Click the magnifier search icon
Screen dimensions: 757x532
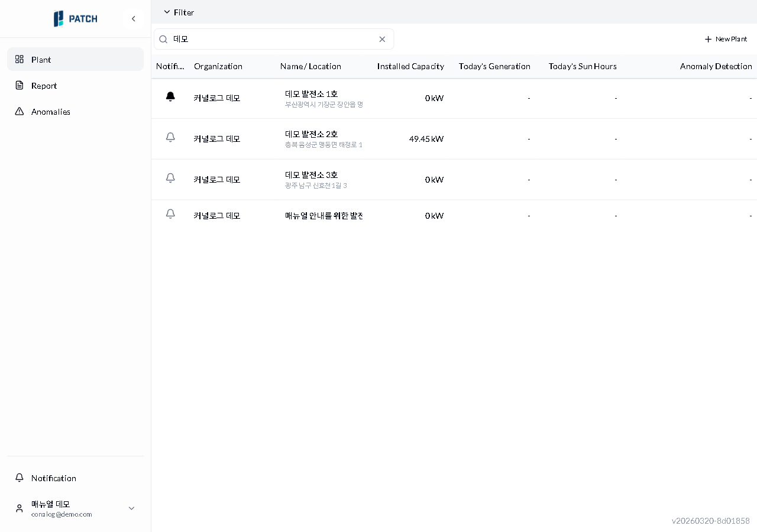tap(163, 39)
